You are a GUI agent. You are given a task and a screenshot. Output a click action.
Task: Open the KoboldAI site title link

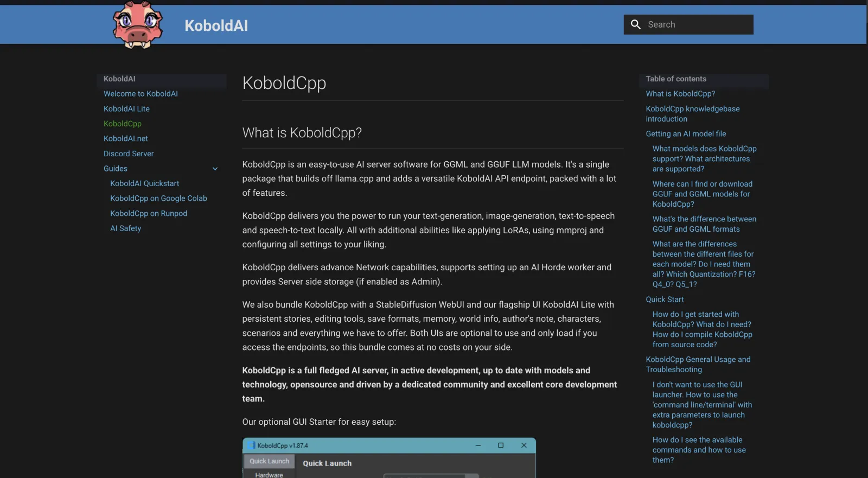click(x=216, y=26)
